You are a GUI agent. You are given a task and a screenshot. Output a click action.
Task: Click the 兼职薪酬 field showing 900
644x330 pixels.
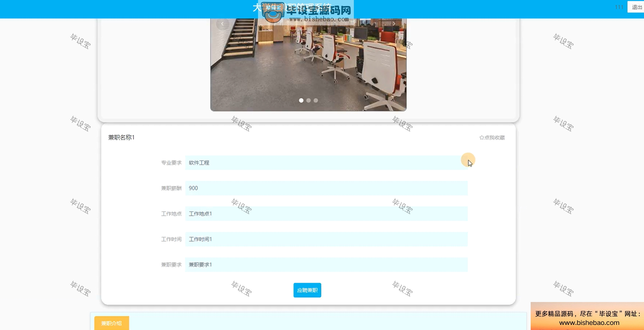[326, 188]
